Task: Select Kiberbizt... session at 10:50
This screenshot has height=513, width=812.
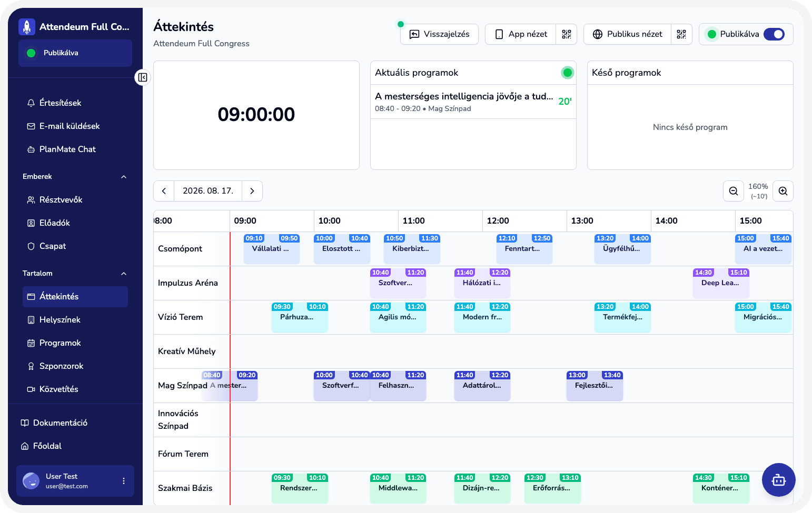Action: [412, 249]
